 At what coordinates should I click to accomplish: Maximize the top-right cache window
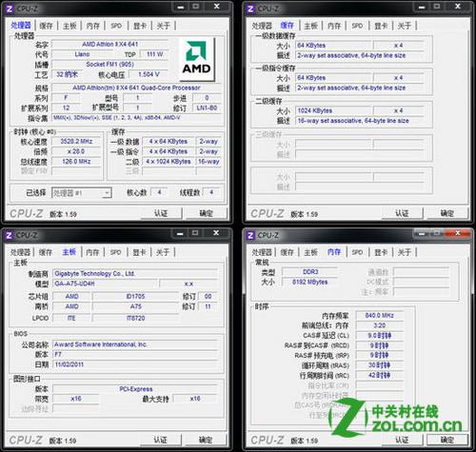(437, 7)
